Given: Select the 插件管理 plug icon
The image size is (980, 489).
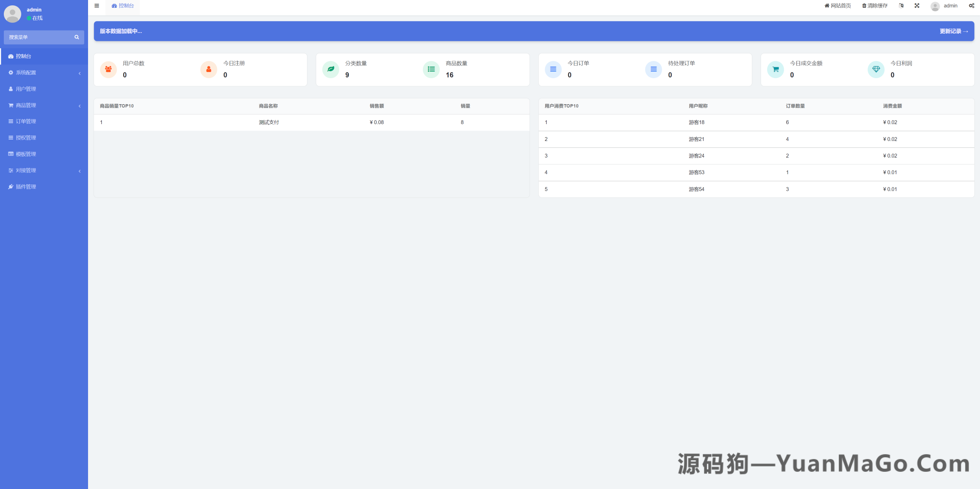Looking at the screenshot, I should 10,186.
